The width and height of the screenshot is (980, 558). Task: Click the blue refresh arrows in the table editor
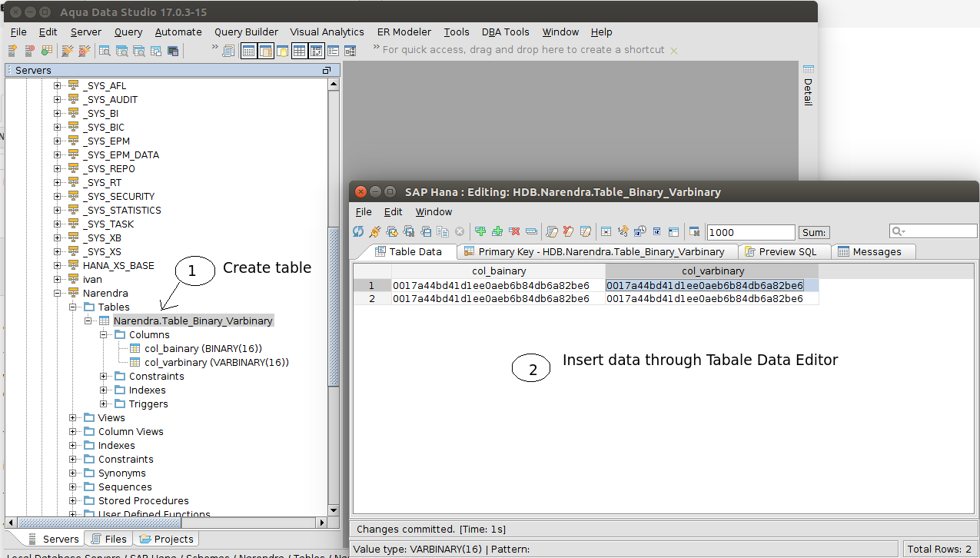tap(358, 231)
